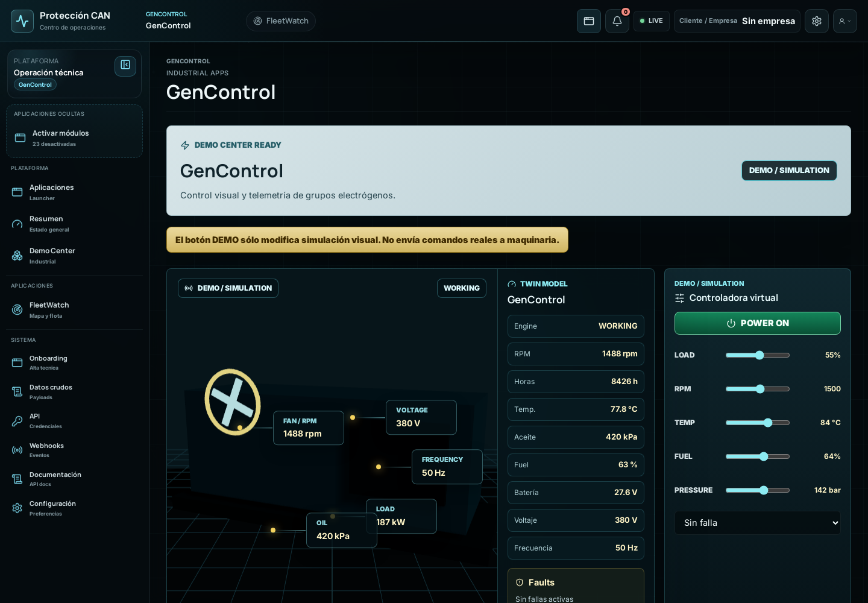Click the Engine WORKING row
868x603 pixels.
click(x=576, y=326)
